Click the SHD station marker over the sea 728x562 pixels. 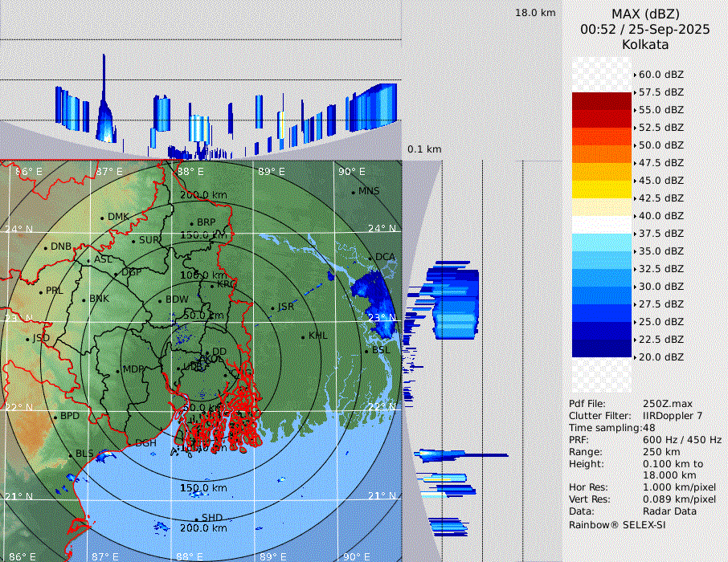click(196, 519)
